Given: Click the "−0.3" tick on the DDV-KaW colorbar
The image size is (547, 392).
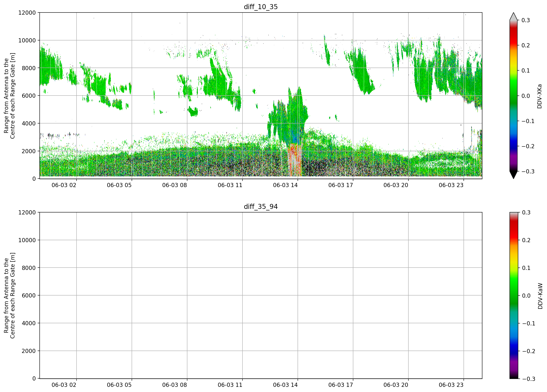Looking at the screenshot, I should (x=529, y=379).
